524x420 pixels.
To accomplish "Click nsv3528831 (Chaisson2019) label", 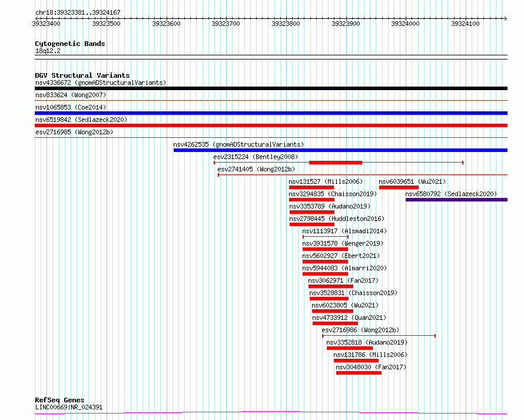I will [x=354, y=293].
